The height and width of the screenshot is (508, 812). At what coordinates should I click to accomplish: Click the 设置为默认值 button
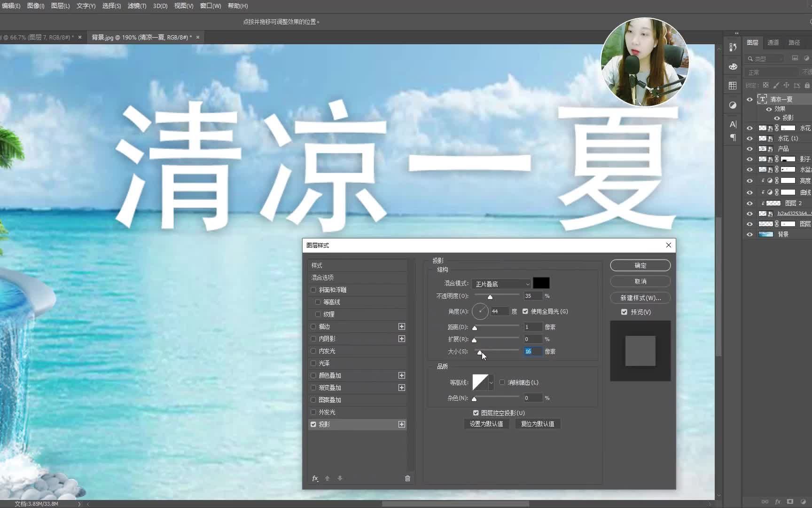pyautogui.click(x=486, y=424)
